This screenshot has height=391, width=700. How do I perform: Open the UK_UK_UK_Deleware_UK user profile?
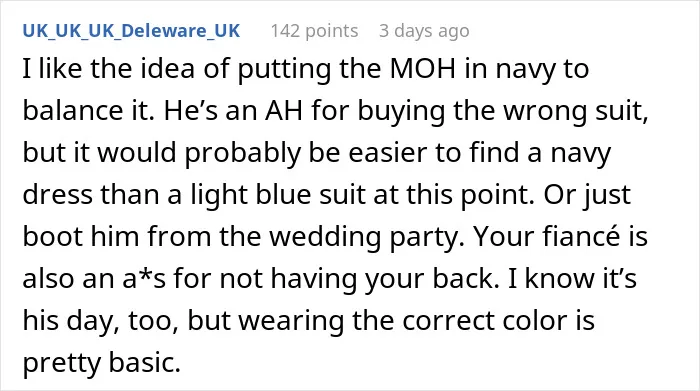[x=131, y=31]
